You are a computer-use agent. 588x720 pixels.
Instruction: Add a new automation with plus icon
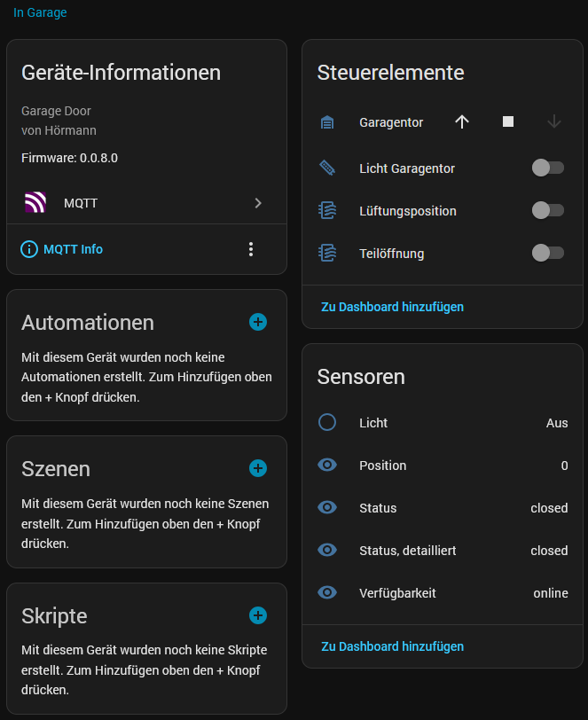[x=258, y=322]
